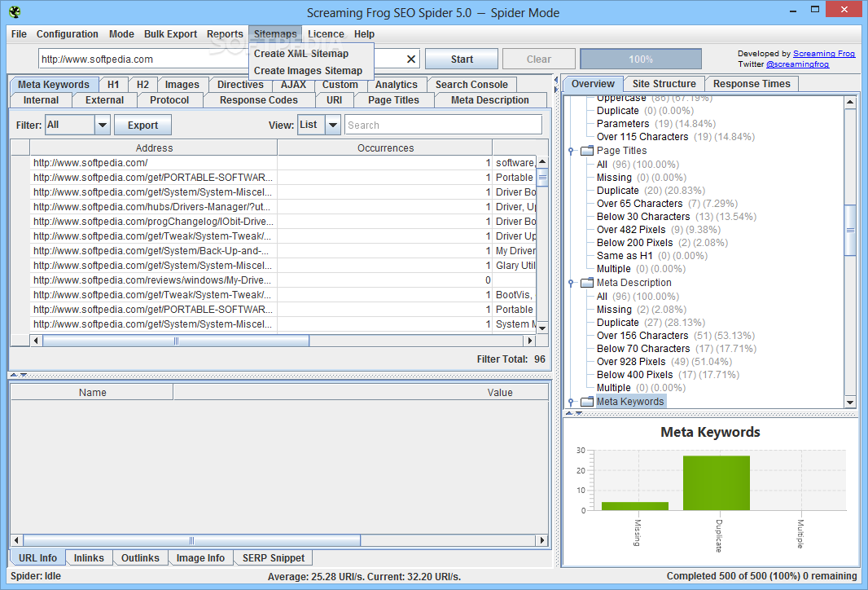868x590 pixels.
Task: Open the Filter dropdown arrow
Action: click(103, 125)
